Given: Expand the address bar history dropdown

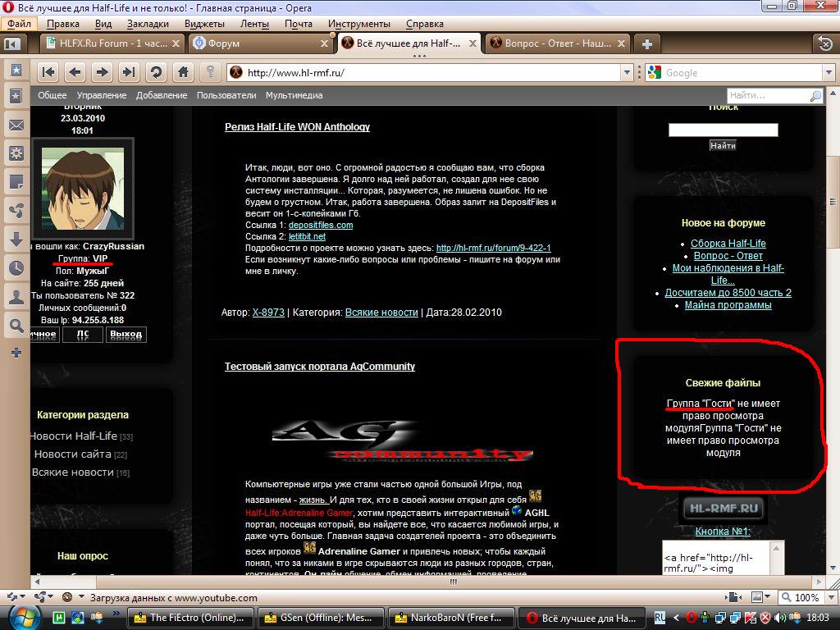Looking at the screenshot, I should 627,72.
